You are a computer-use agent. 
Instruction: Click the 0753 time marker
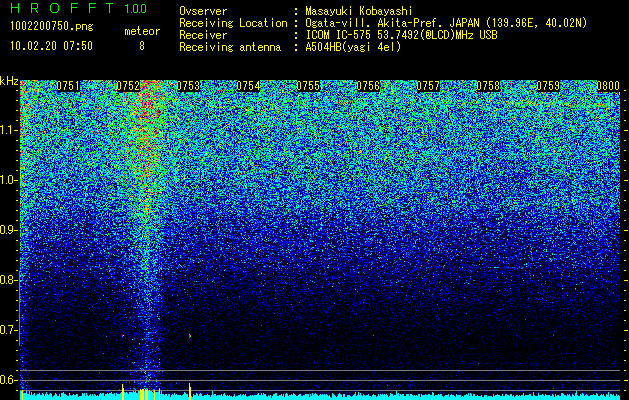tap(188, 86)
